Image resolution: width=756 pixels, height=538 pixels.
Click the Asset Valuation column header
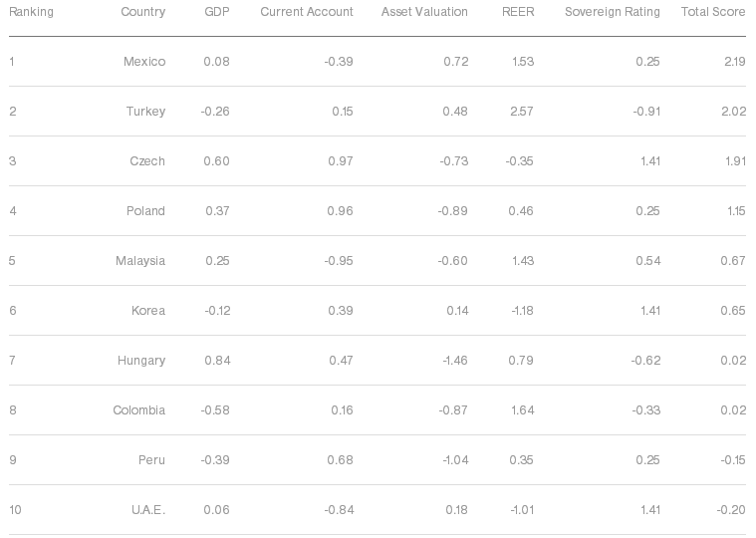click(424, 12)
